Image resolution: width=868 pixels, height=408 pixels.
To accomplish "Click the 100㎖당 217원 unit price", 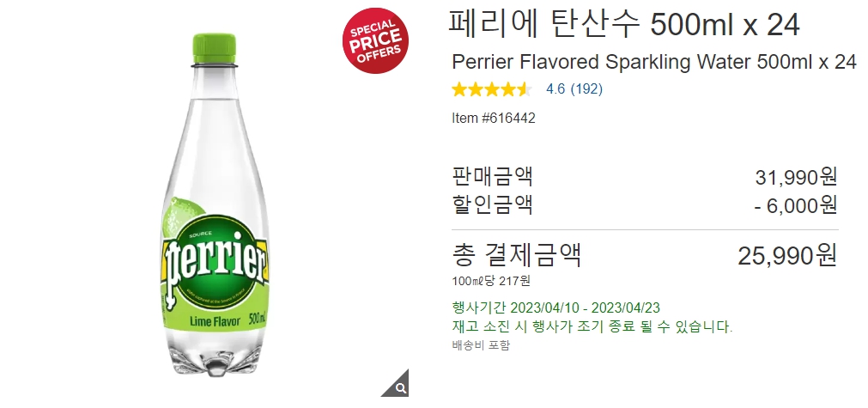I will click(491, 281).
